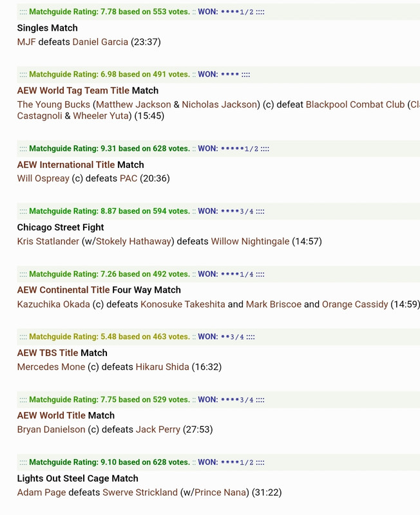Open Konosuke Takeshita profile link

click(x=183, y=304)
